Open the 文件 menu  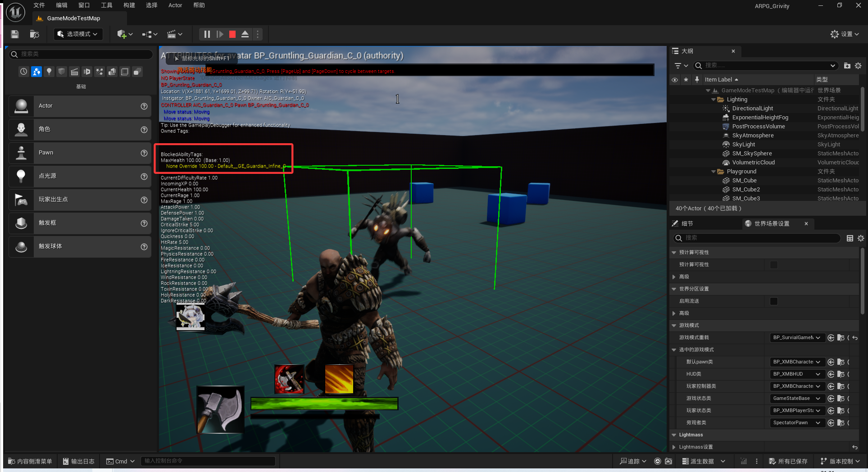pos(39,5)
